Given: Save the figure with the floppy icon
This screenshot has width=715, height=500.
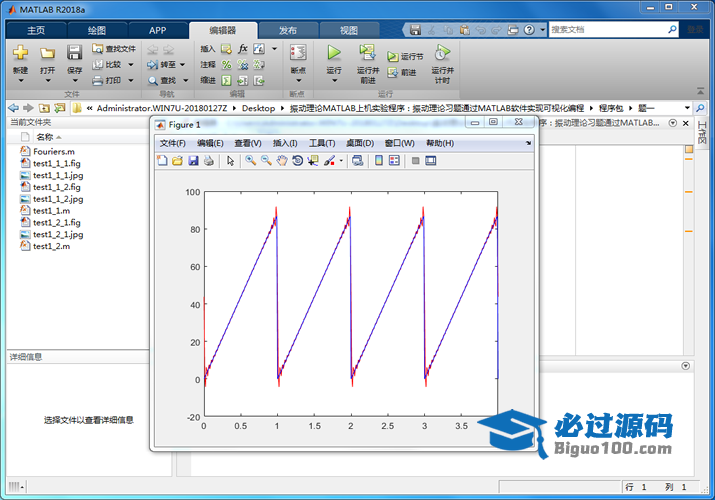Looking at the screenshot, I should [193, 160].
